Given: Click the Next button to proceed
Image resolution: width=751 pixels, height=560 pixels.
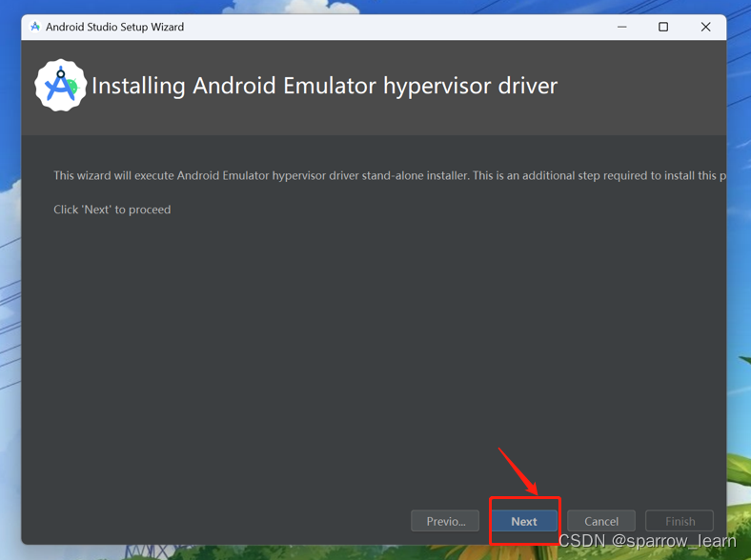Looking at the screenshot, I should pyautogui.click(x=524, y=521).
